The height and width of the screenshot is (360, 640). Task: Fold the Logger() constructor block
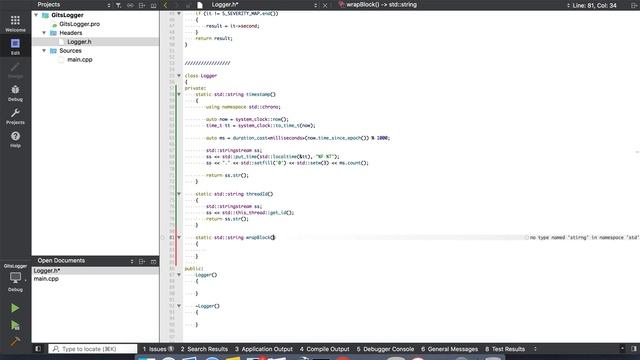click(x=179, y=275)
